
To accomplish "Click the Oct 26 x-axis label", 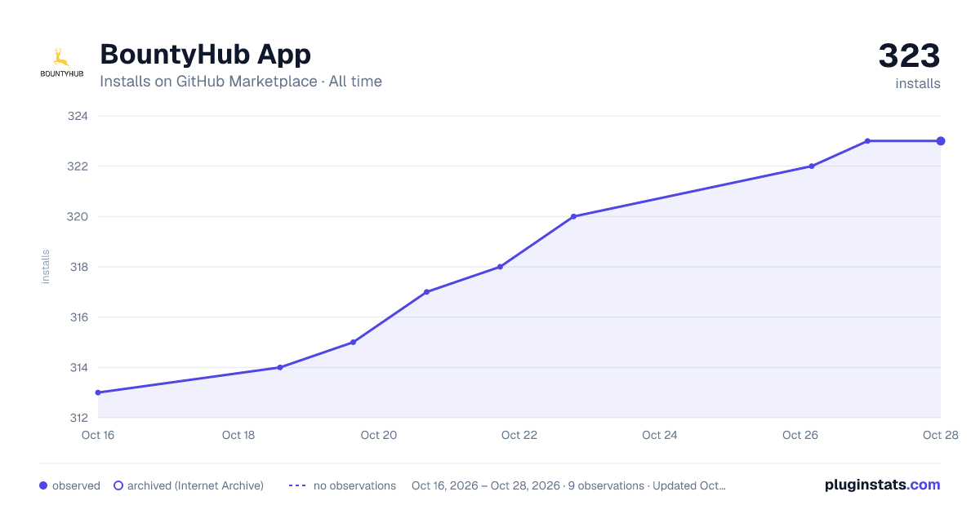I will tap(800, 435).
